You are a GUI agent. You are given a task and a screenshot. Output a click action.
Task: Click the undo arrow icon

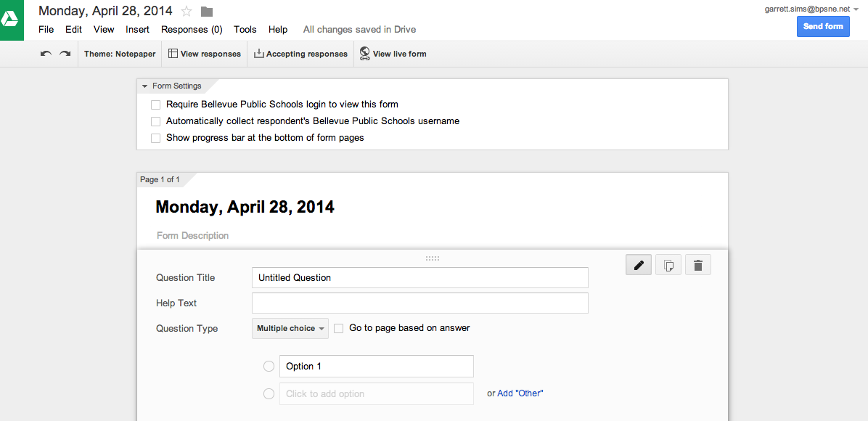(x=46, y=54)
